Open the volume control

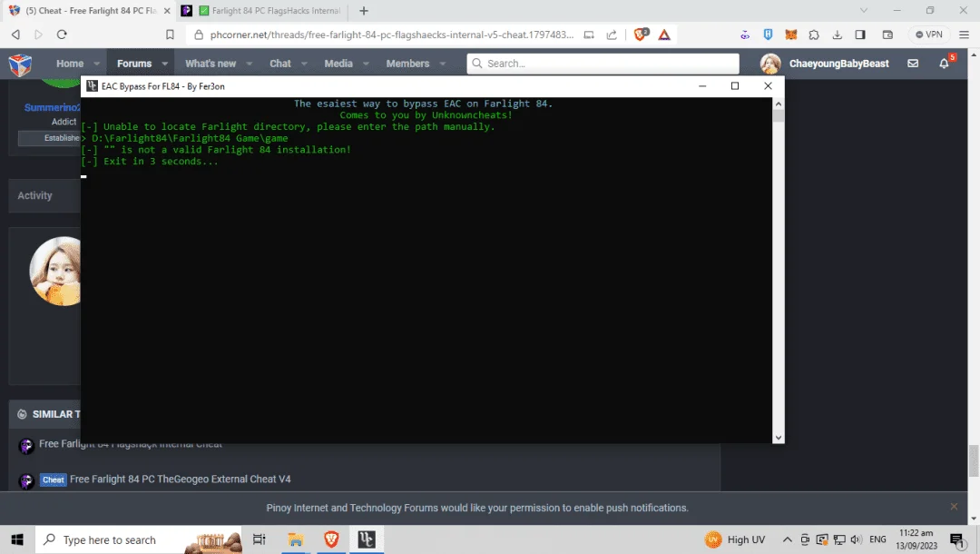point(857,539)
